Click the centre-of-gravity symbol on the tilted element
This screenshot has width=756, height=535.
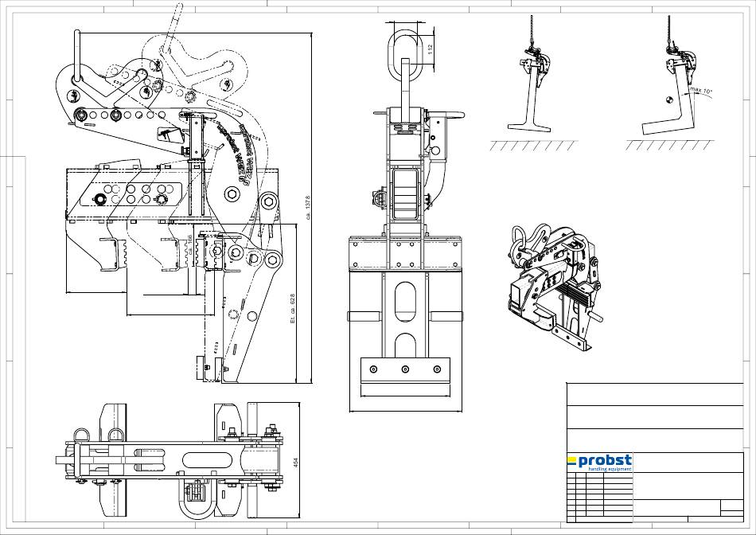[x=669, y=100]
